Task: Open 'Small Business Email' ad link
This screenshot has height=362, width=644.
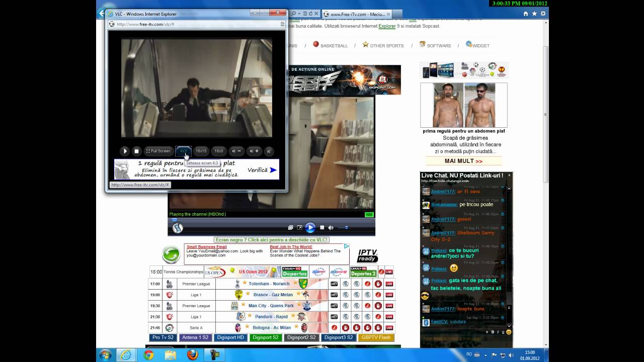Action: click(x=206, y=247)
